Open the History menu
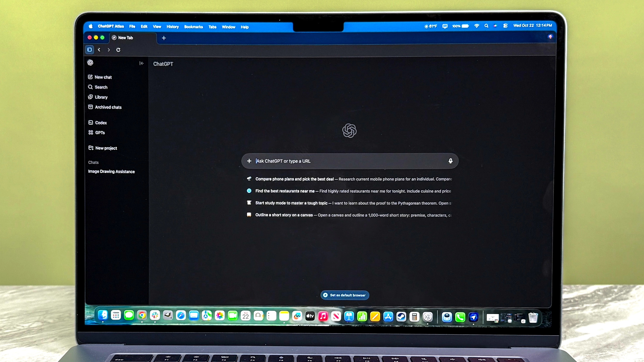The height and width of the screenshot is (362, 644). point(172,27)
